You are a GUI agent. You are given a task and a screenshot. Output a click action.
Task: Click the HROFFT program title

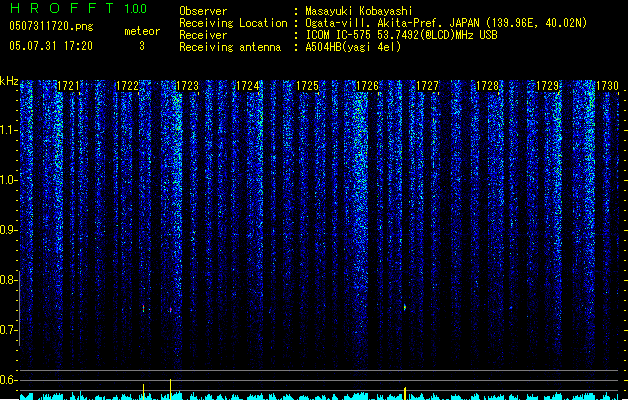[x=61, y=8]
